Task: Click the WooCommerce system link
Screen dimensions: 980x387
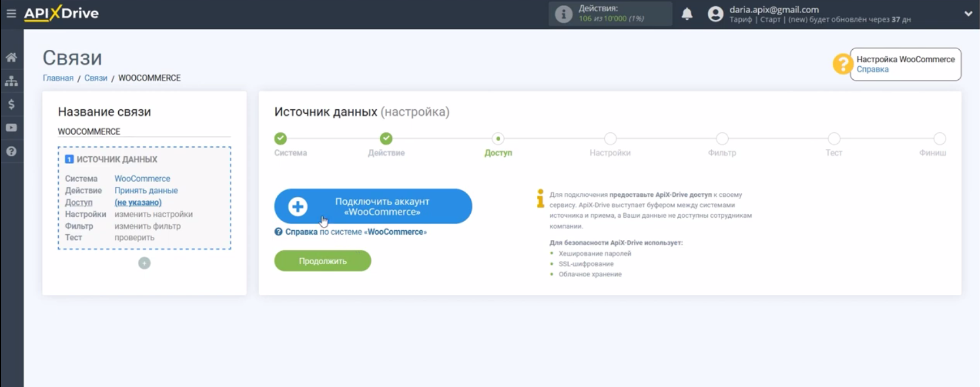Action: coord(142,178)
